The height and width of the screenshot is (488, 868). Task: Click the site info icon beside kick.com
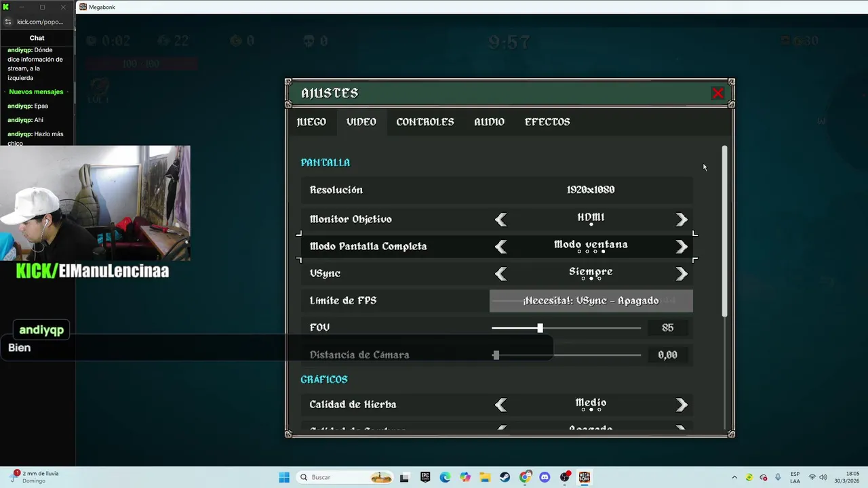[x=7, y=22]
